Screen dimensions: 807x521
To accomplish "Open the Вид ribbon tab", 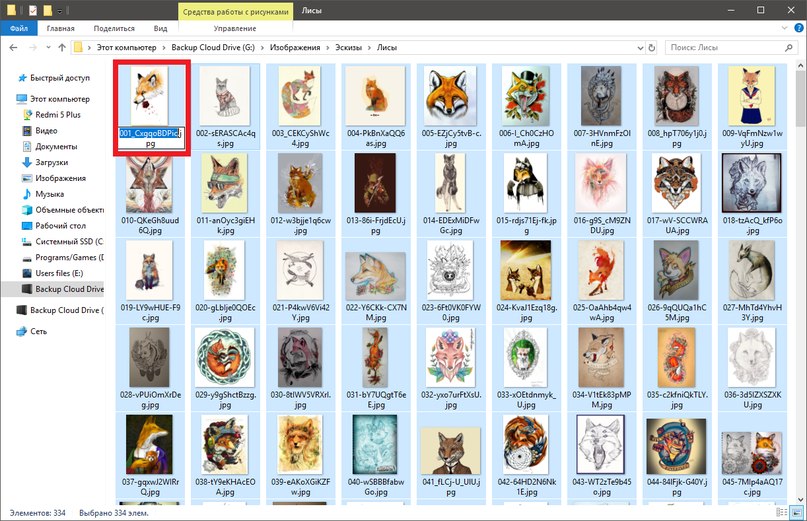I will coord(159,29).
